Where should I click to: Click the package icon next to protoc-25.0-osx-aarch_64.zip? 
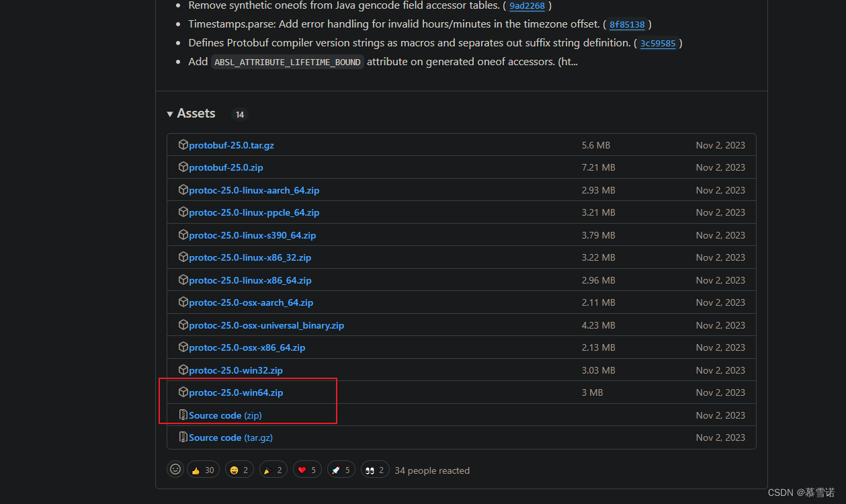click(x=183, y=302)
